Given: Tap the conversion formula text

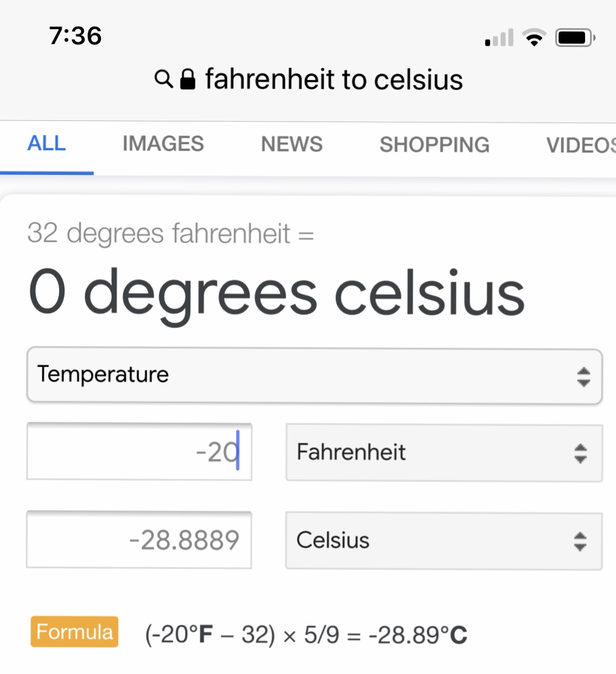Looking at the screenshot, I should (x=306, y=635).
